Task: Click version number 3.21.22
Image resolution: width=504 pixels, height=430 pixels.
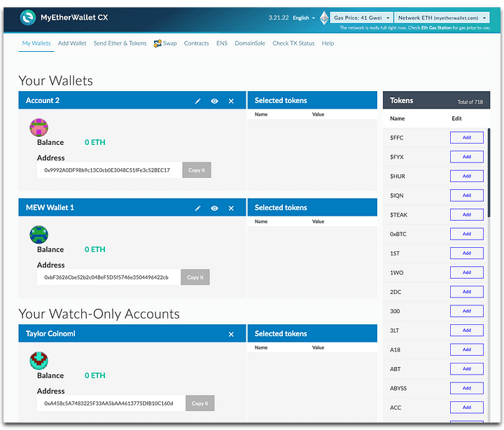Action: [279, 18]
